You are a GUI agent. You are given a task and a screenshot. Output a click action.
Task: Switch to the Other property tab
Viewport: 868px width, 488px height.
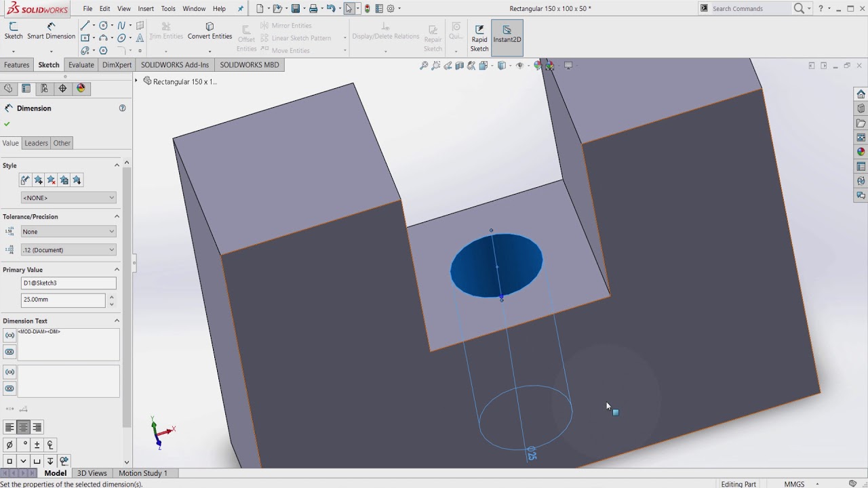[x=62, y=143]
